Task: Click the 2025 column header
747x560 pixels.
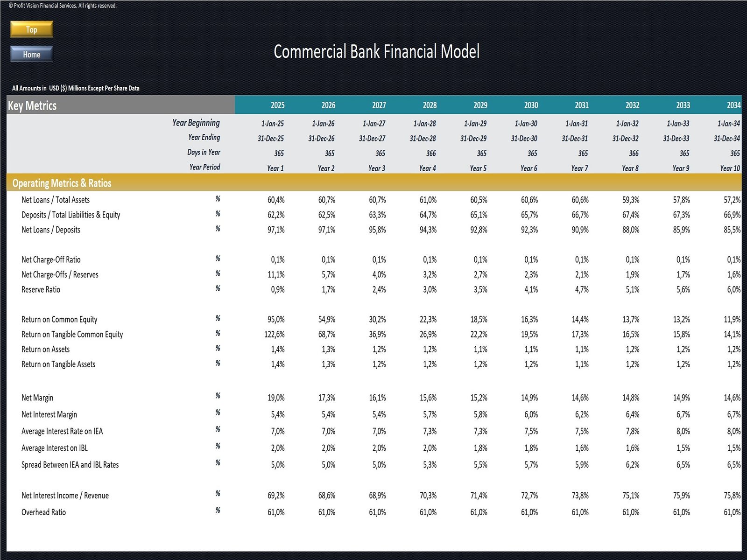Action: [277, 105]
